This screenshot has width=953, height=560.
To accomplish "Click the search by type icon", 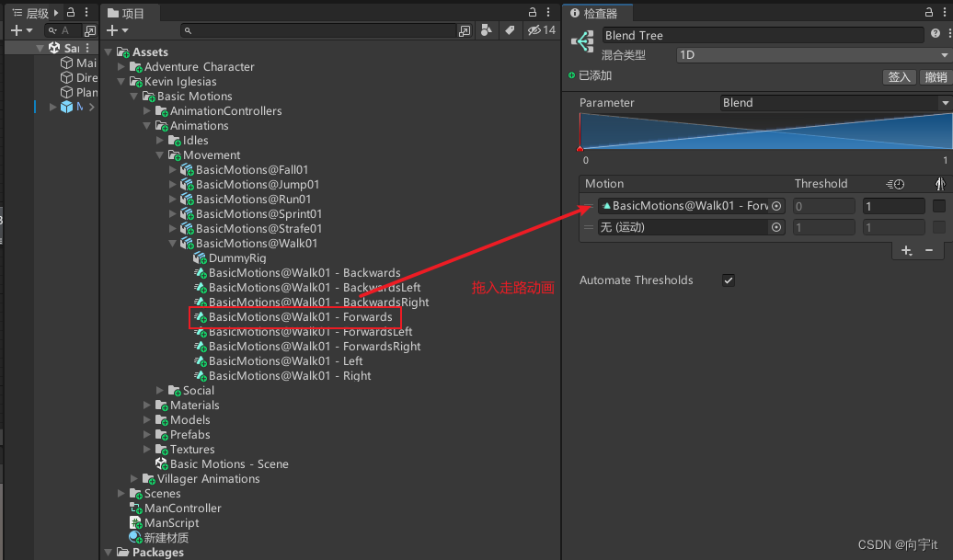I will [x=487, y=29].
